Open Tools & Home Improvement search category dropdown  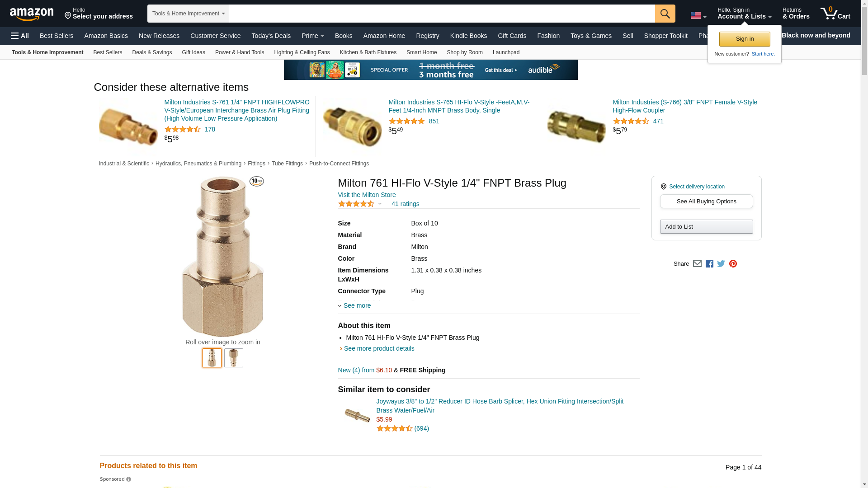tap(188, 14)
